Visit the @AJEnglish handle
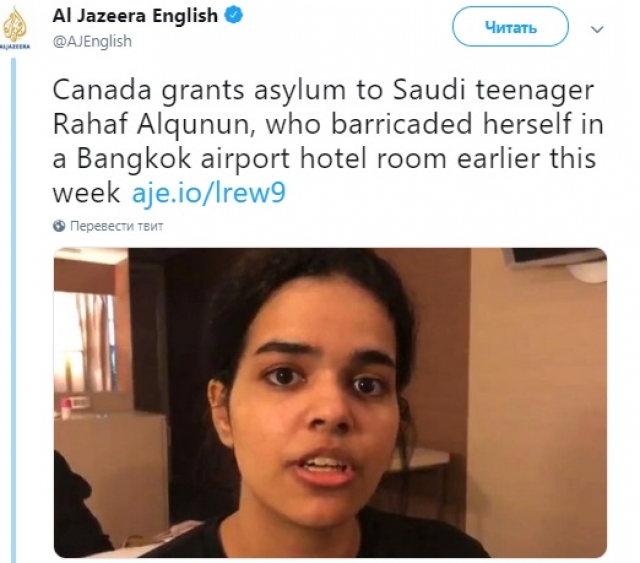640x563 pixels. [x=92, y=41]
